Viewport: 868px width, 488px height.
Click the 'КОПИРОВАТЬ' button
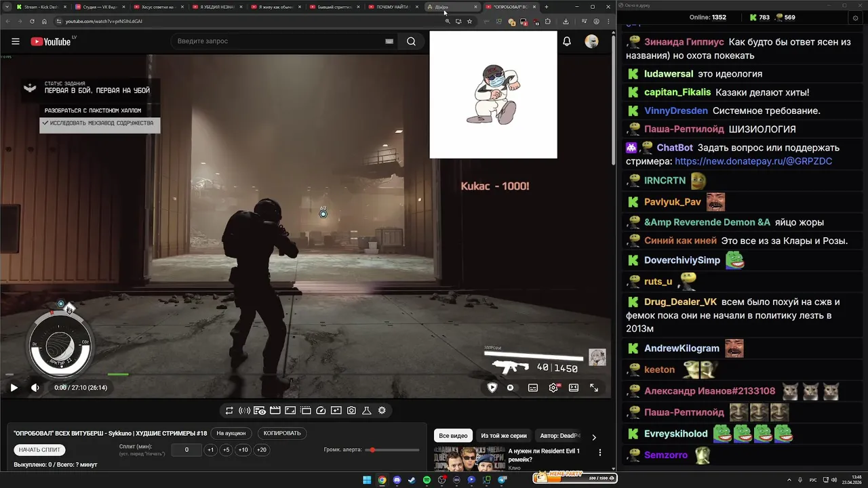click(x=282, y=433)
